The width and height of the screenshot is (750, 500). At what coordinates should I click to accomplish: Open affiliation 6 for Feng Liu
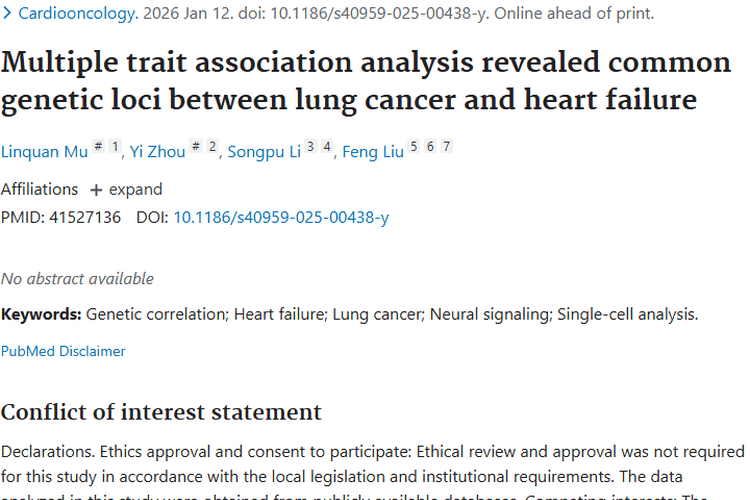click(430, 147)
